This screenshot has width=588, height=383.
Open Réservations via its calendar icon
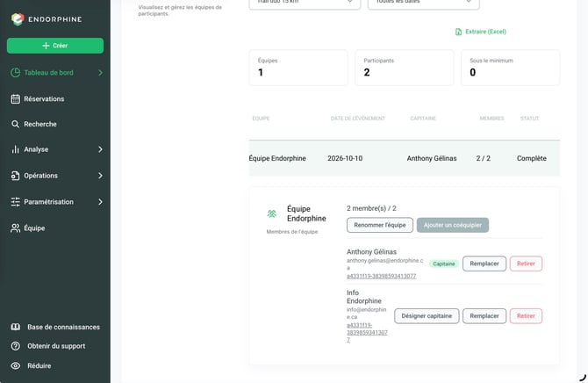click(16, 98)
